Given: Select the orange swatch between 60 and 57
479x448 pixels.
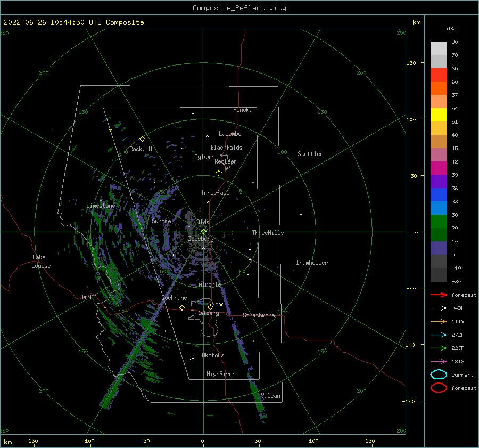Looking at the screenshot, I should (x=439, y=88).
